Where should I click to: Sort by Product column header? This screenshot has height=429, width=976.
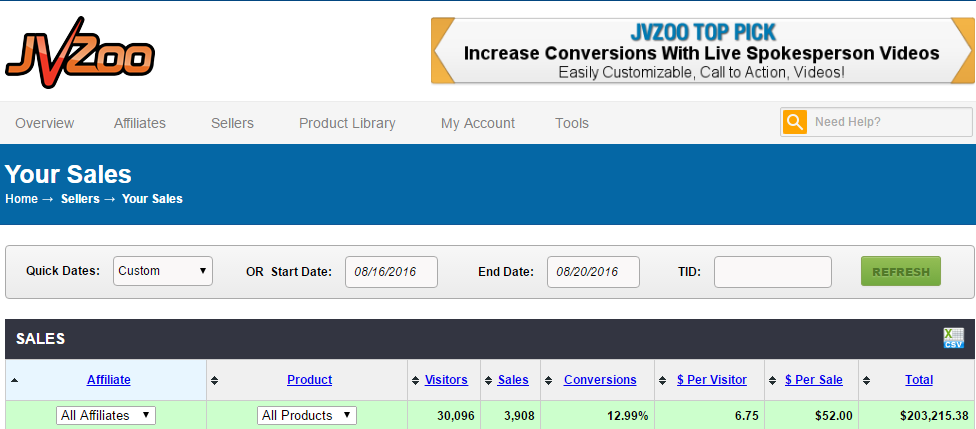[309, 380]
